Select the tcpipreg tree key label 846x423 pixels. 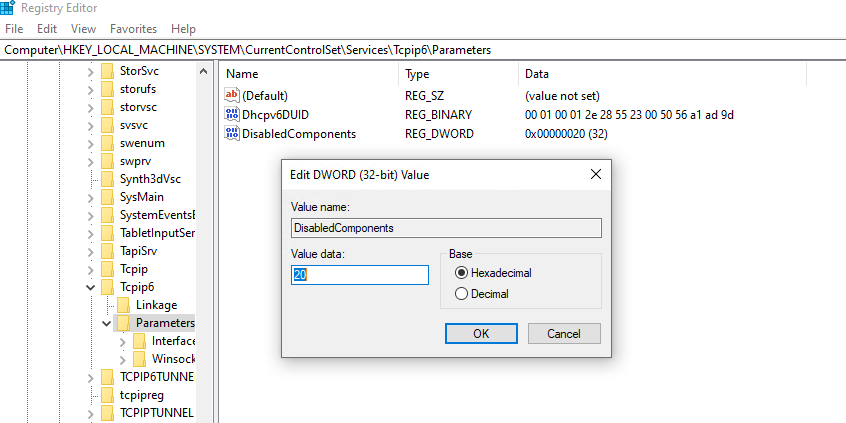[141, 395]
